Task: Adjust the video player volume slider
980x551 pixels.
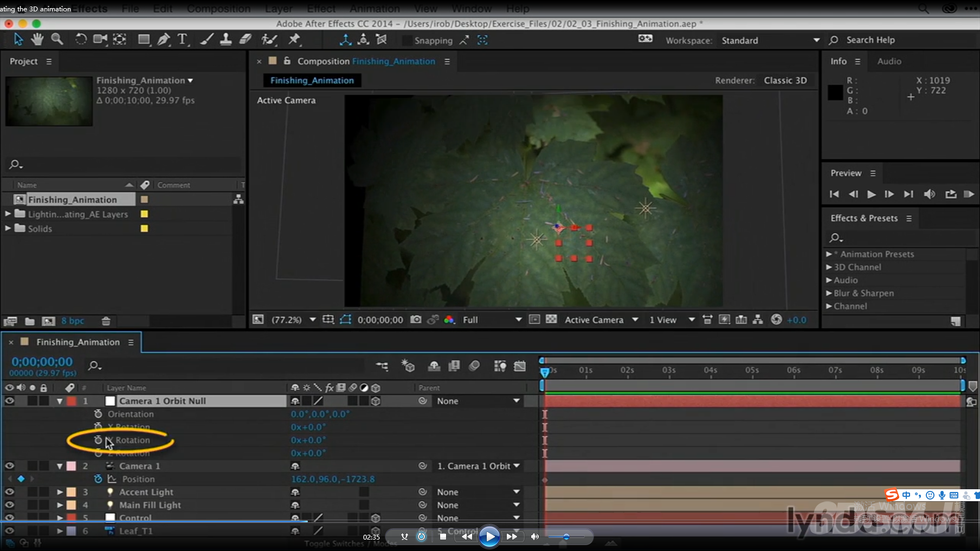Action: (566, 537)
